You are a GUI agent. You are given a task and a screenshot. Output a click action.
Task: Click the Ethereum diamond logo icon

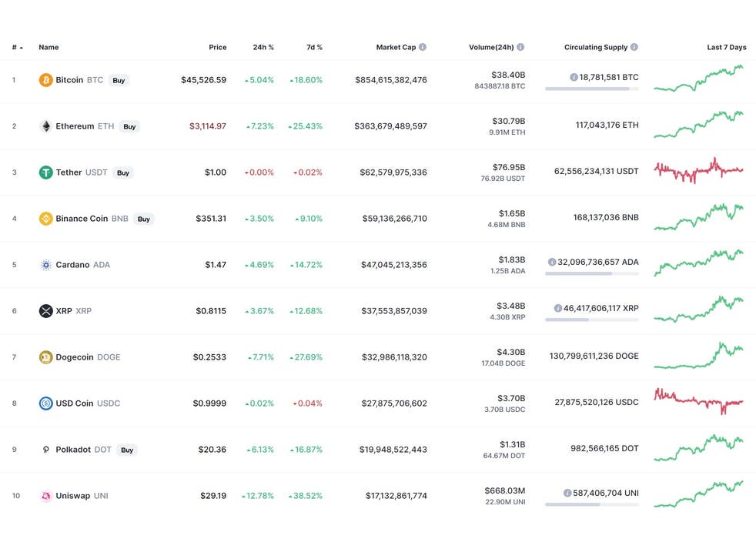point(45,126)
